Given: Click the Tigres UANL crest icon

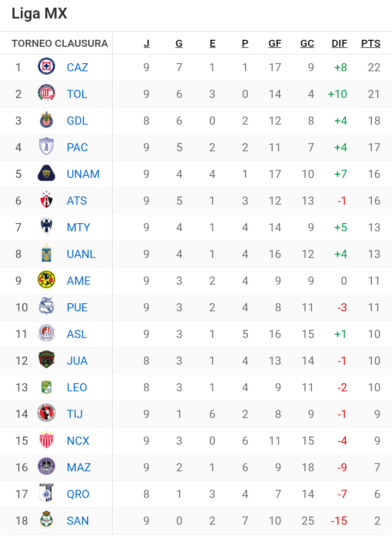Looking at the screenshot, I should point(46,254).
